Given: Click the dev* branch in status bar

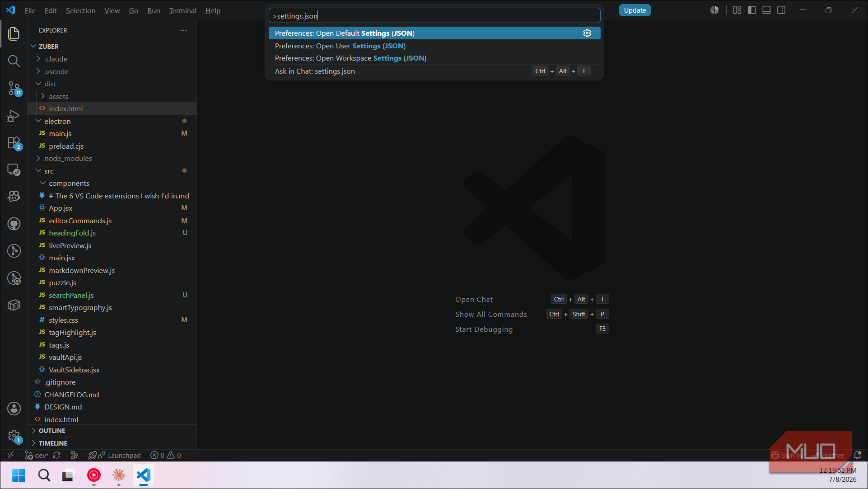Looking at the screenshot, I should click(37, 455).
